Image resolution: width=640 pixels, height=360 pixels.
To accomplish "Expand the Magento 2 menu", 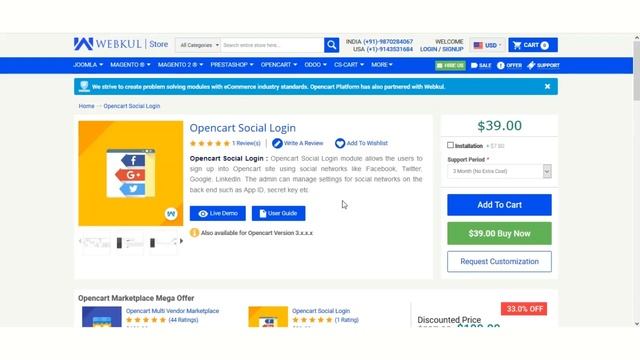I will pyautogui.click(x=180, y=65).
